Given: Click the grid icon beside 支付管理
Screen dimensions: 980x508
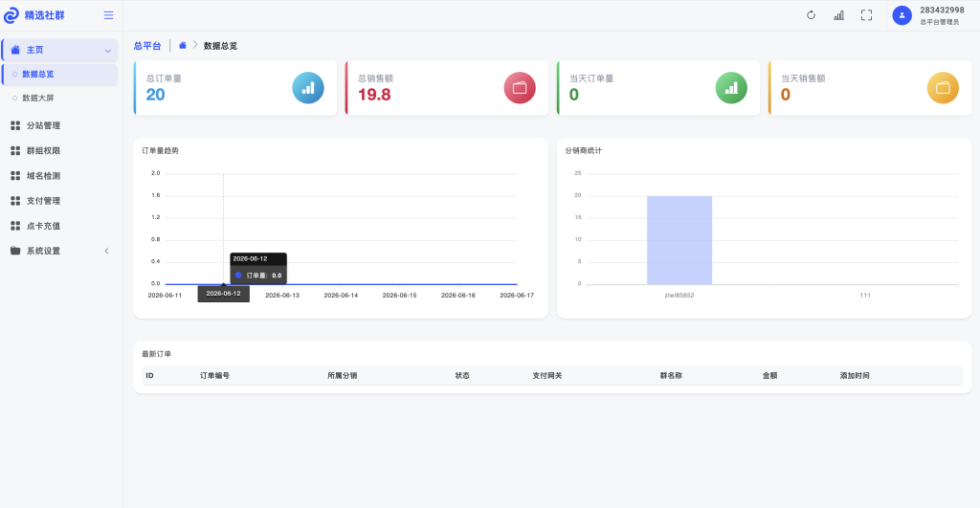Looking at the screenshot, I should tap(15, 201).
